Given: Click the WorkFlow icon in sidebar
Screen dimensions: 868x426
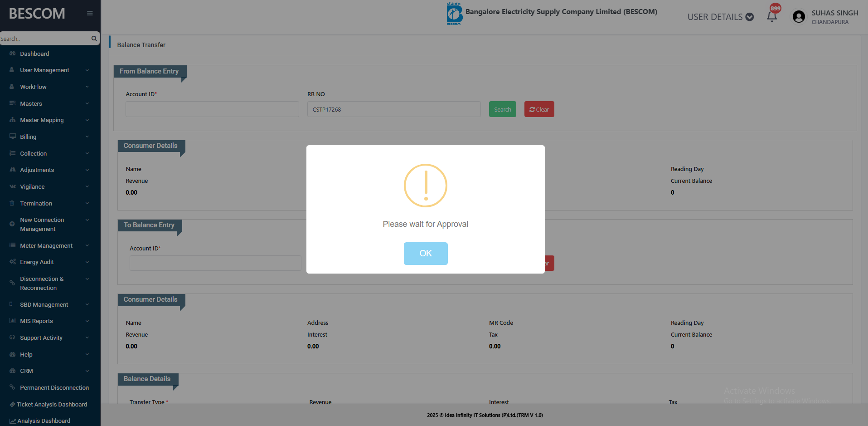Looking at the screenshot, I should [x=12, y=87].
